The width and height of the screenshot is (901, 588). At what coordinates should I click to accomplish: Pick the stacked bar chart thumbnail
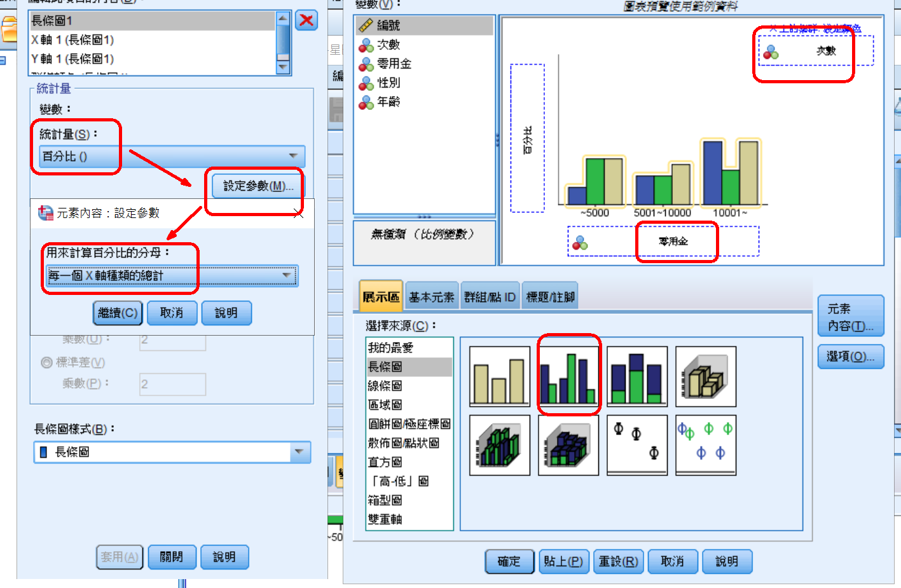[x=636, y=376]
